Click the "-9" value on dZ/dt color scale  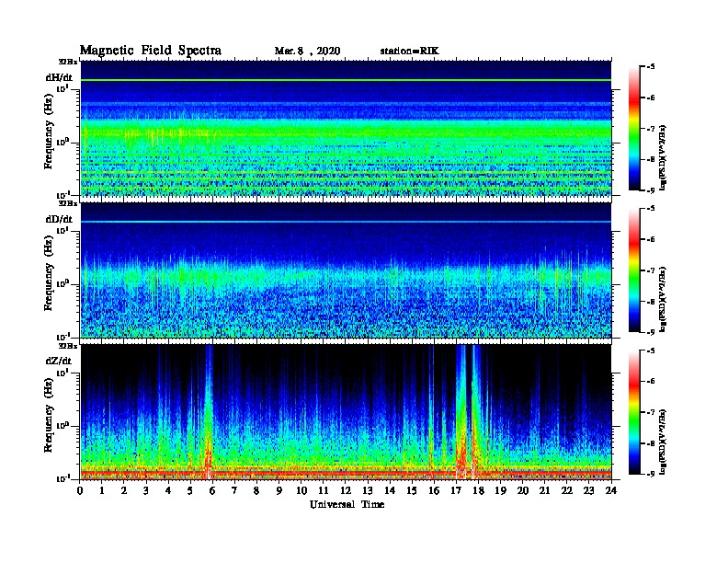tap(650, 474)
